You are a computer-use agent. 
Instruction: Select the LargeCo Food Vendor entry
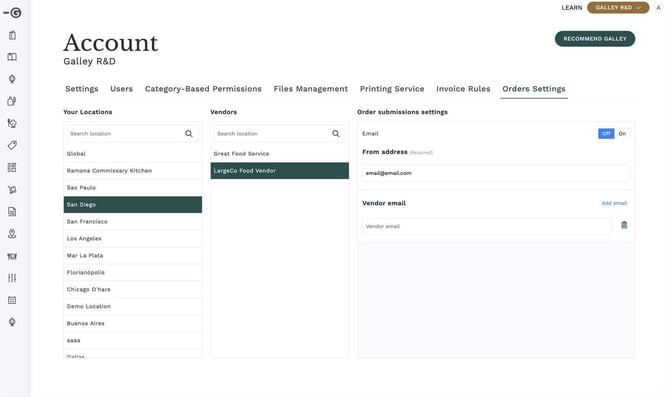tap(279, 171)
